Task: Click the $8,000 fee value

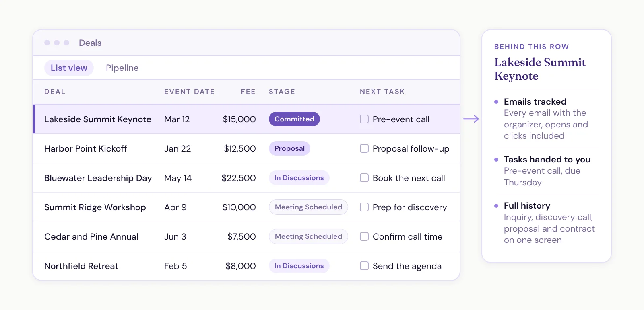Action: click(241, 266)
